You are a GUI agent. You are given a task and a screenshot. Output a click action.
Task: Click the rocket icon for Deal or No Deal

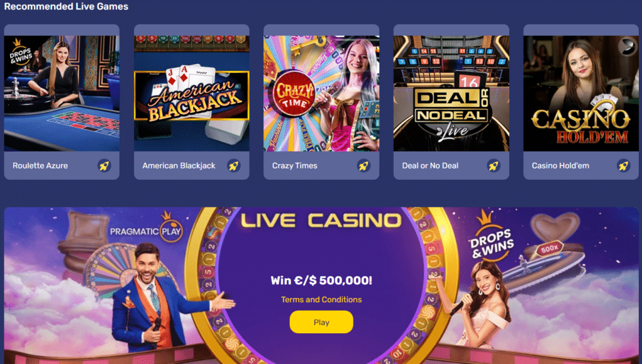pos(493,165)
